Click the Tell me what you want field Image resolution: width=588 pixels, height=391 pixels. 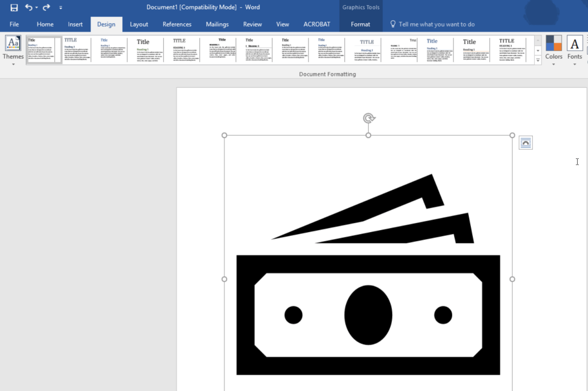[x=436, y=24]
